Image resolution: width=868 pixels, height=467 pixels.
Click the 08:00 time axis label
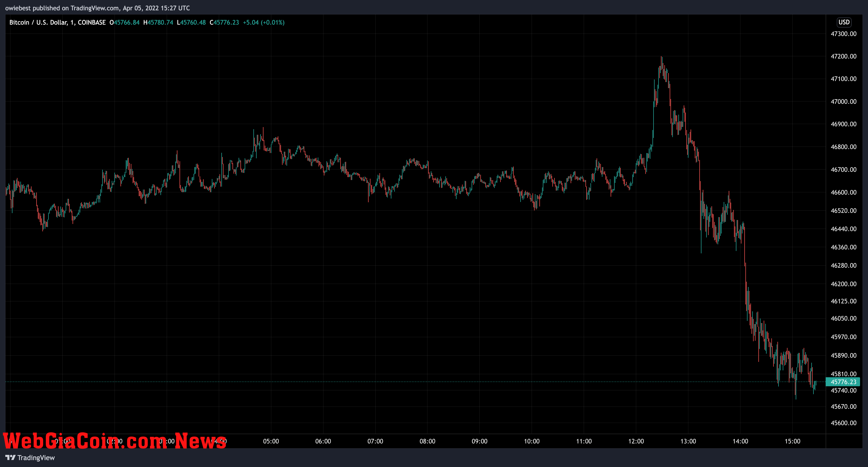tap(427, 441)
